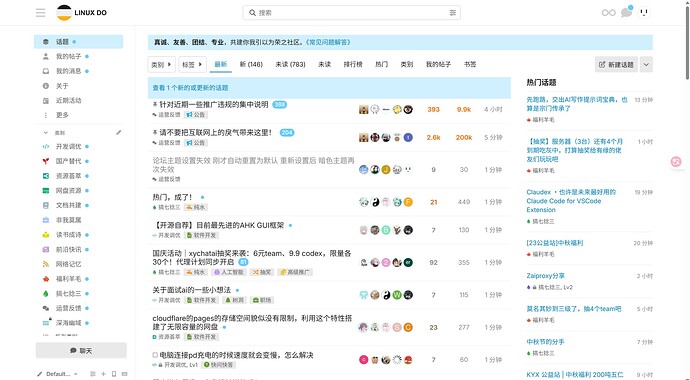The height and width of the screenshot is (380, 690).
Task: Click the 新建话题 button
Action: (x=616, y=64)
